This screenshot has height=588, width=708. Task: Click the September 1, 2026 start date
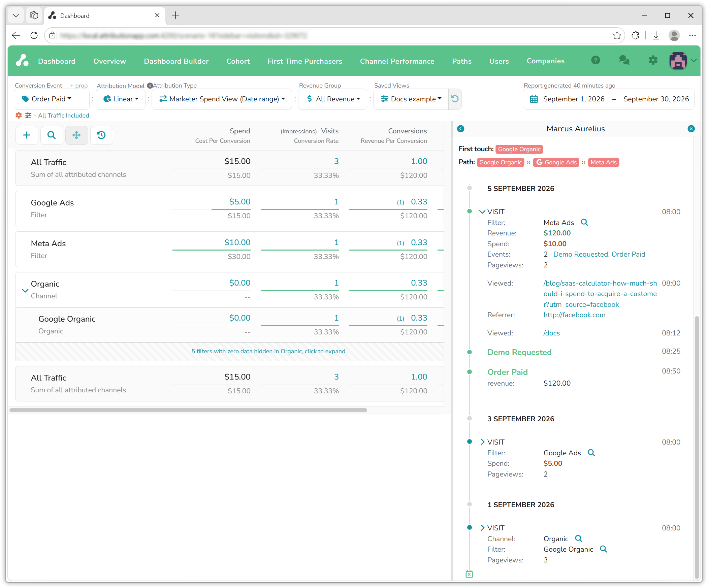click(574, 99)
